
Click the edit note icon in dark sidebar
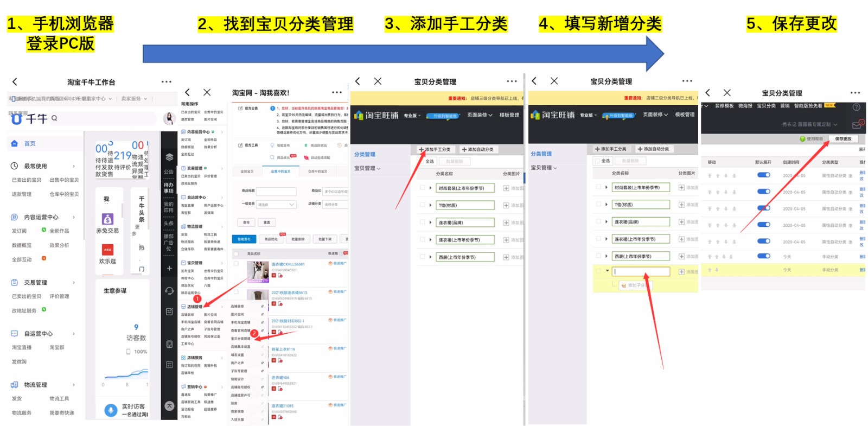pos(169,311)
